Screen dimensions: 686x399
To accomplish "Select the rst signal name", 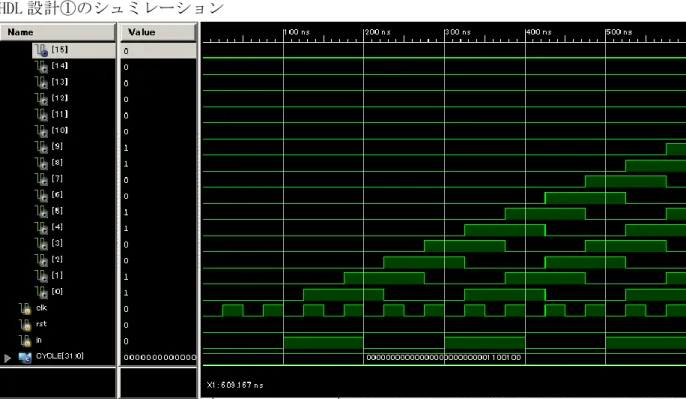I will [41, 324].
